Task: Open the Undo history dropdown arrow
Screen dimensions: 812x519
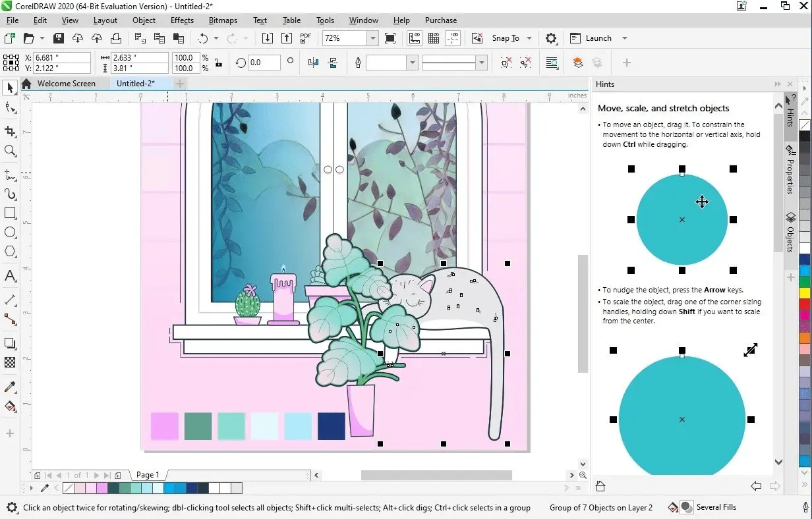Action: click(x=216, y=38)
